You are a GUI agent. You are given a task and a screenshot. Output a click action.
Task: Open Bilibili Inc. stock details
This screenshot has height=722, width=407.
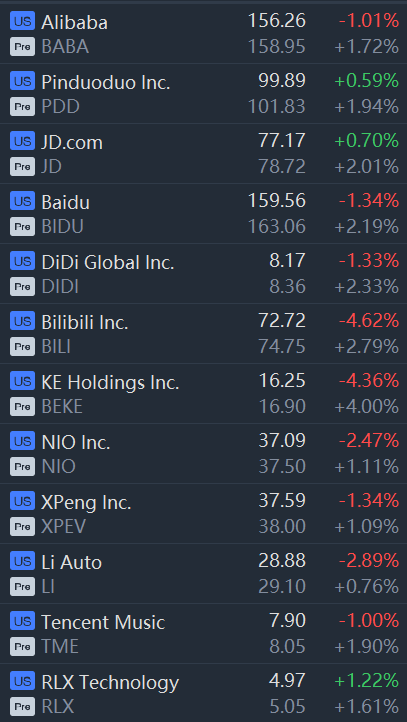click(204, 333)
